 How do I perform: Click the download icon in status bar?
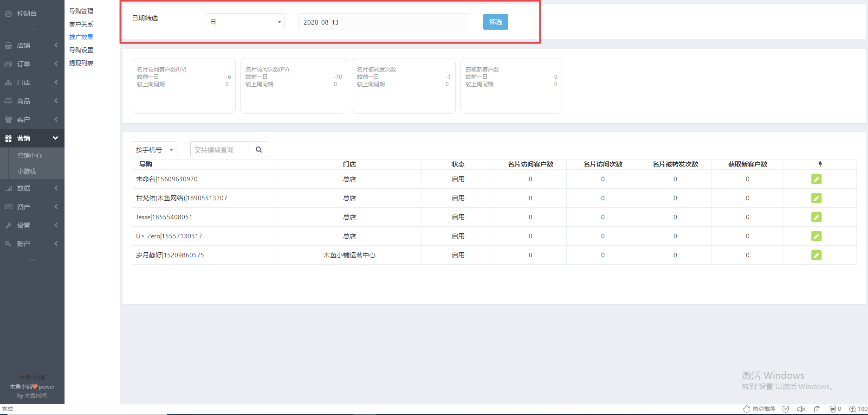point(817,409)
